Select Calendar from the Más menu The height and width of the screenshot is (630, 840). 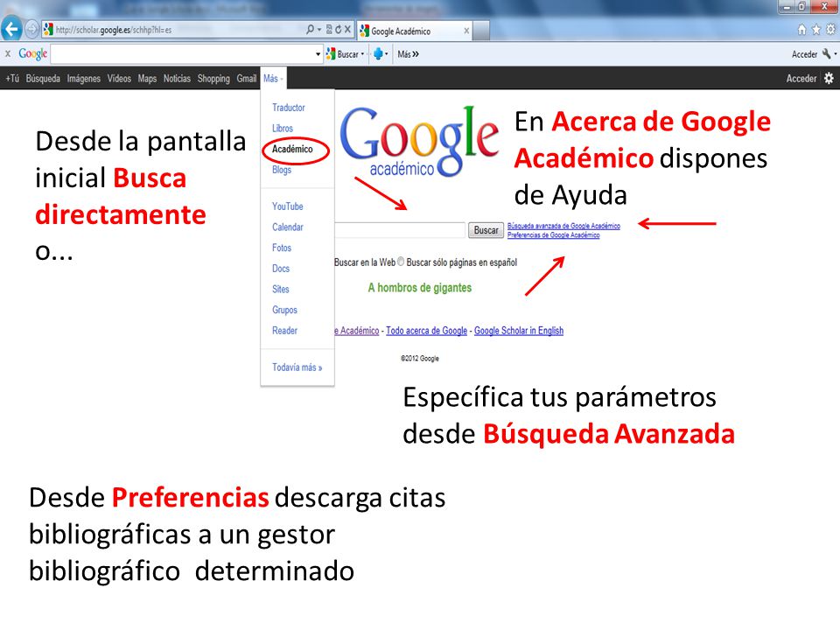tap(288, 227)
